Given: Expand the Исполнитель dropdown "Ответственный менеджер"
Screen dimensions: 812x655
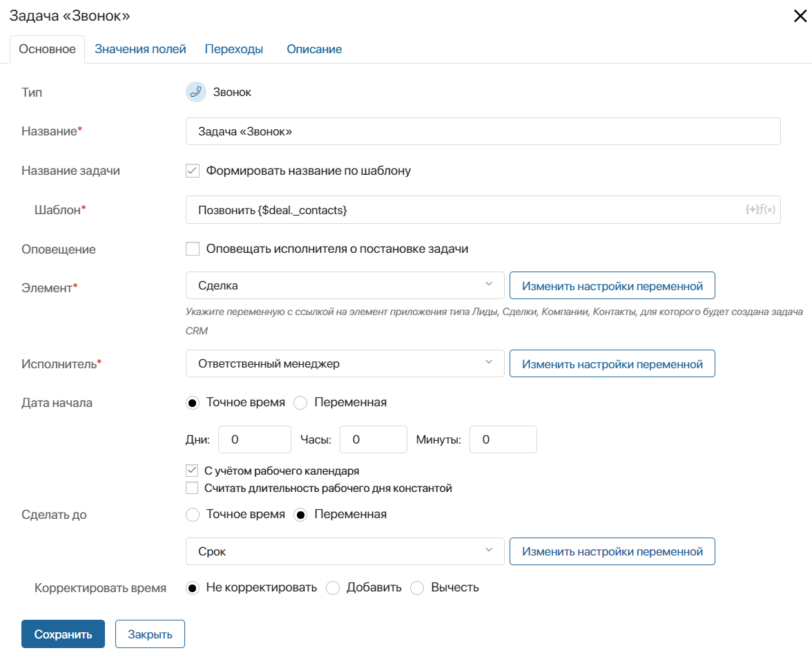Looking at the screenshot, I should [x=345, y=363].
